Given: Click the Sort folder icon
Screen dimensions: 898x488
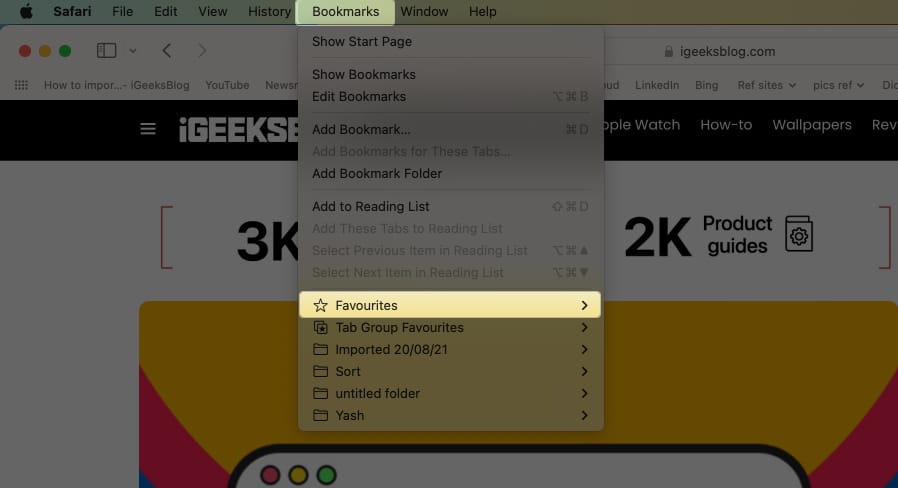Looking at the screenshot, I should pyautogui.click(x=321, y=371).
